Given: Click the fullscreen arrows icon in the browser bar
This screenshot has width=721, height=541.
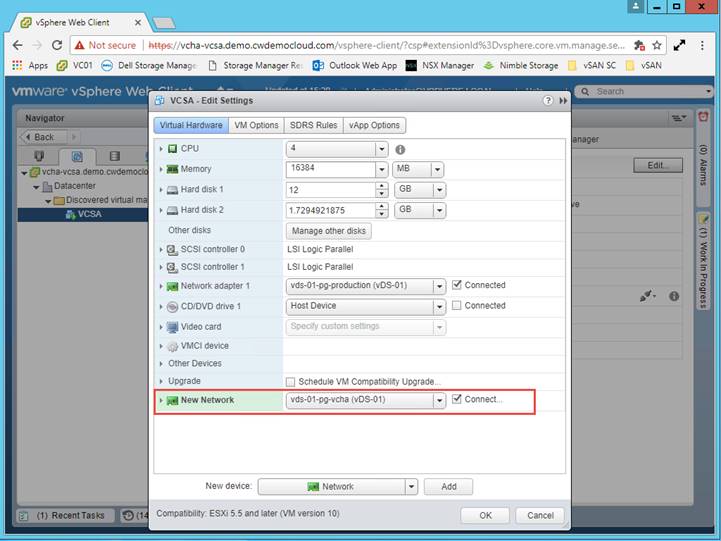Looking at the screenshot, I should tap(679, 45).
